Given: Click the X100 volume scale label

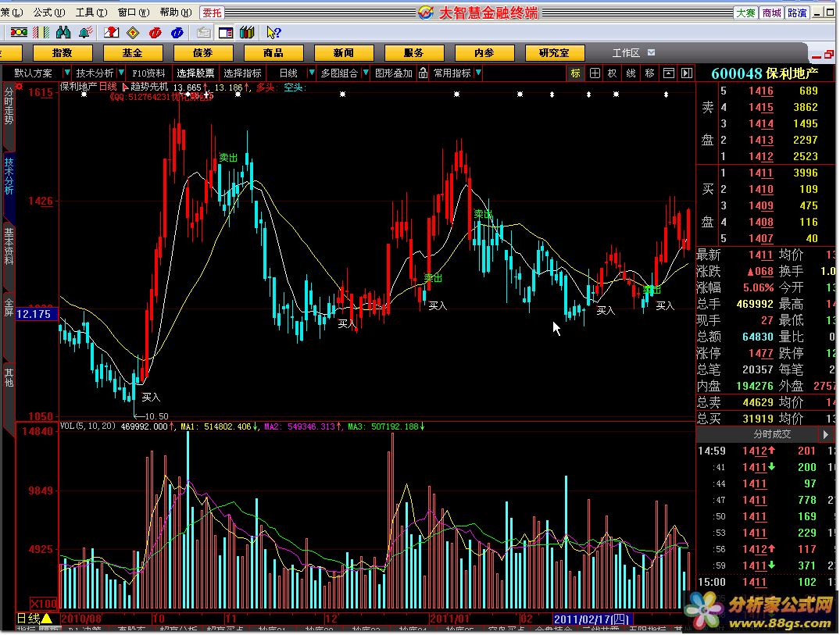Looking at the screenshot, I should point(44,604).
